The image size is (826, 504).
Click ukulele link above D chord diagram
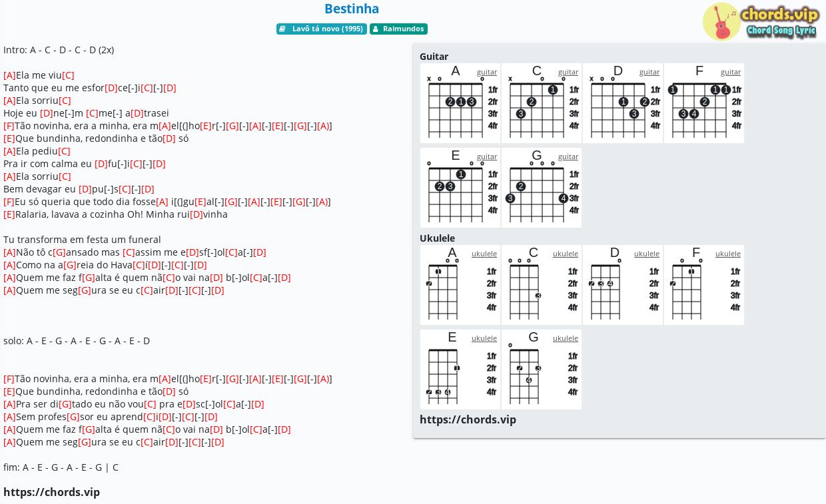[x=647, y=254]
